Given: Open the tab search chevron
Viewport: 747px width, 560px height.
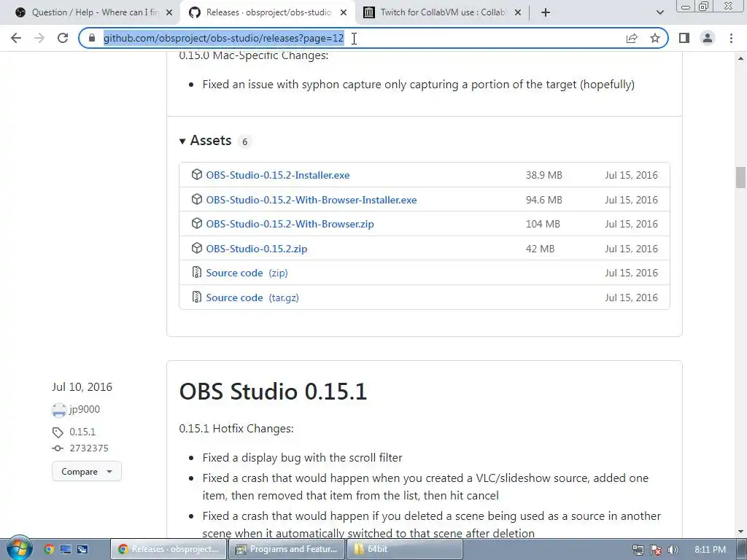Looking at the screenshot, I should (659, 12).
